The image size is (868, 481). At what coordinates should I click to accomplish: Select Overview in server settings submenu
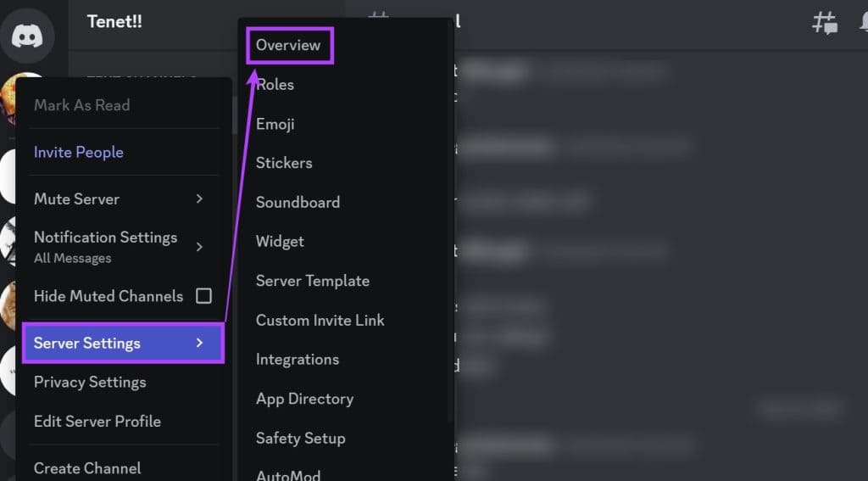coord(289,45)
